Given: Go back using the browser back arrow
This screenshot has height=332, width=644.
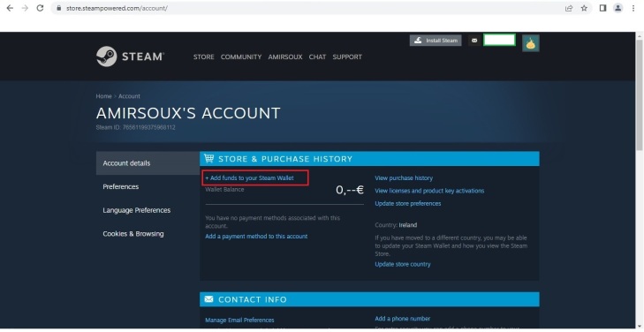Looking at the screenshot, I should click(10, 8).
